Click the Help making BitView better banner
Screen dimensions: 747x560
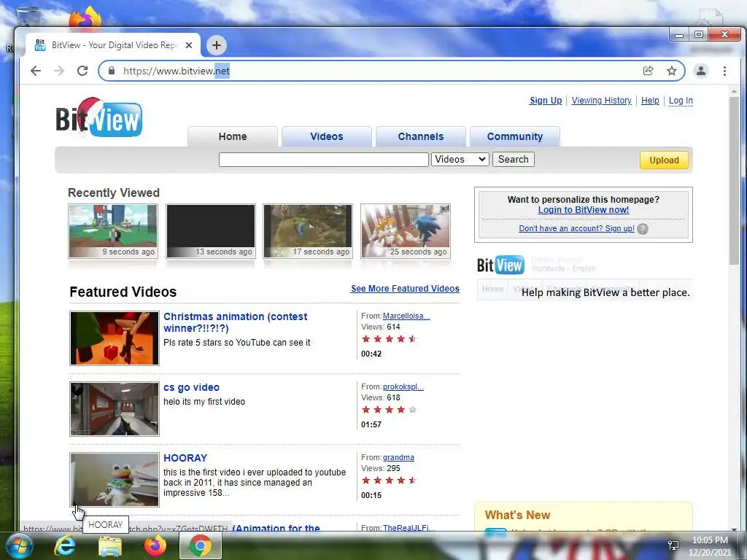[584, 278]
